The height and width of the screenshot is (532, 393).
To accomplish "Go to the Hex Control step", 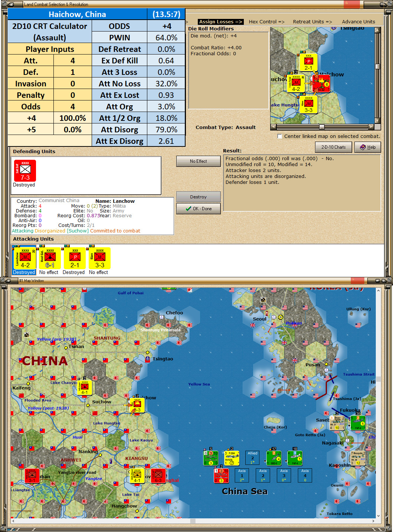I will [x=266, y=22].
